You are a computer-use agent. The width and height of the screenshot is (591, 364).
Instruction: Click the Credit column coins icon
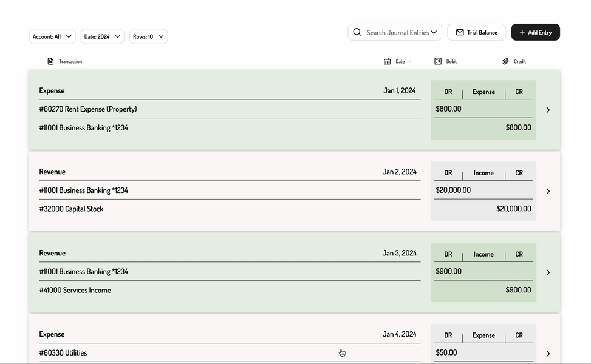505,61
